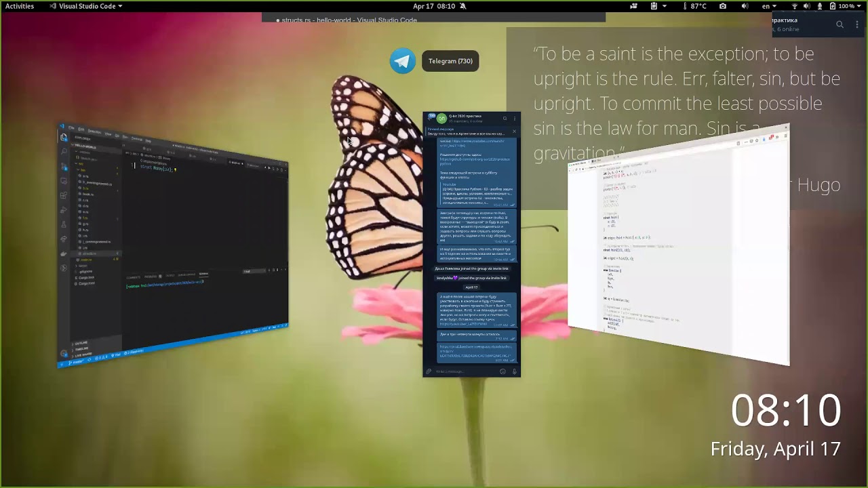
Task: Click the voice message microphone in the Telegram preview
Action: point(514,371)
